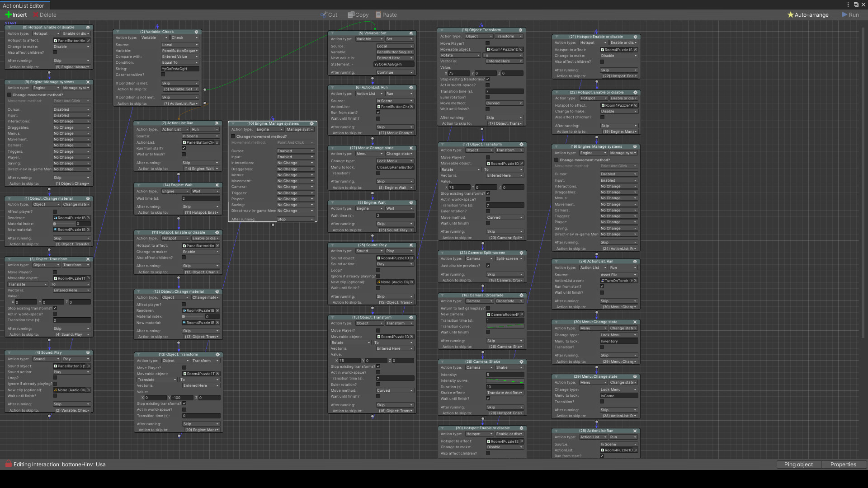Image resolution: width=868 pixels, height=488 pixels.
Task: Open 'Change type' Lock Menu dropdown in node (27)
Action: click(x=395, y=161)
